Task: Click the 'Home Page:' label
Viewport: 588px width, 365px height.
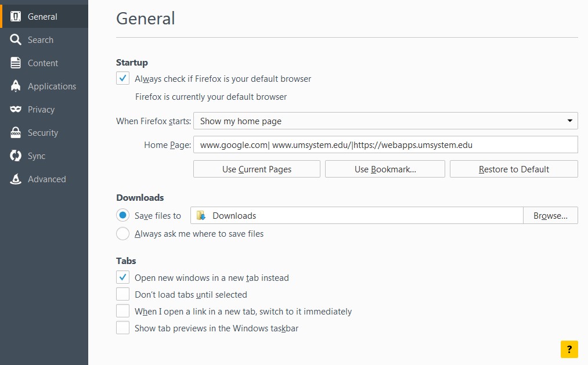Action: (168, 145)
